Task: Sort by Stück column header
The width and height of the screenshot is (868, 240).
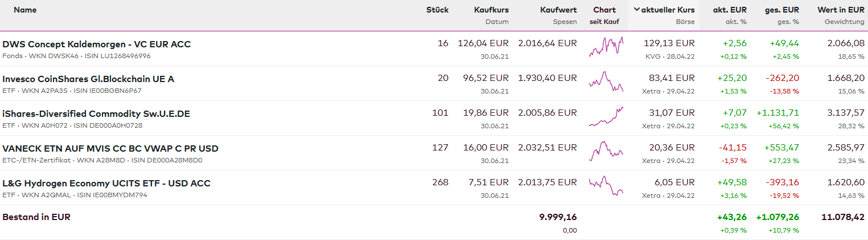Action: coord(437,10)
